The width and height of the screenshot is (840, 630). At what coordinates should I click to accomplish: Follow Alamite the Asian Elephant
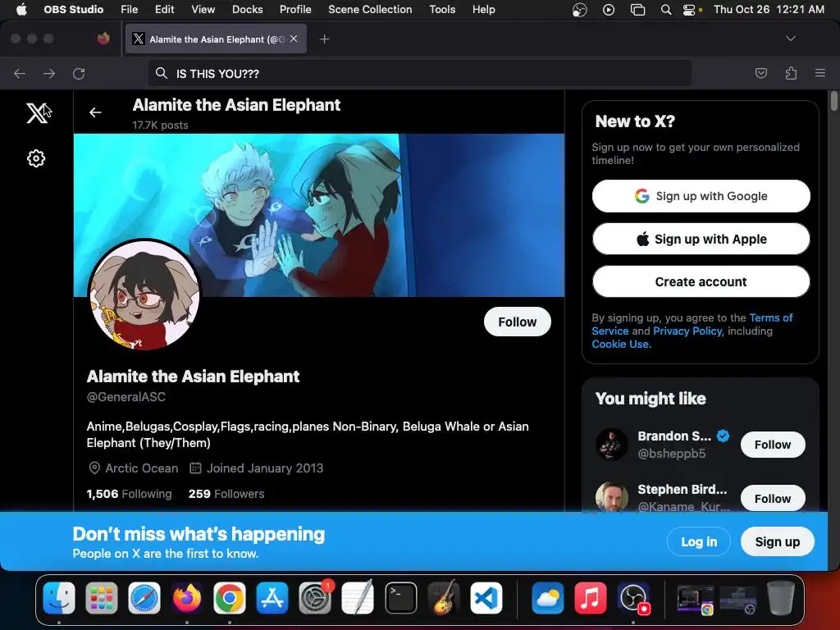tap(517, 322)
